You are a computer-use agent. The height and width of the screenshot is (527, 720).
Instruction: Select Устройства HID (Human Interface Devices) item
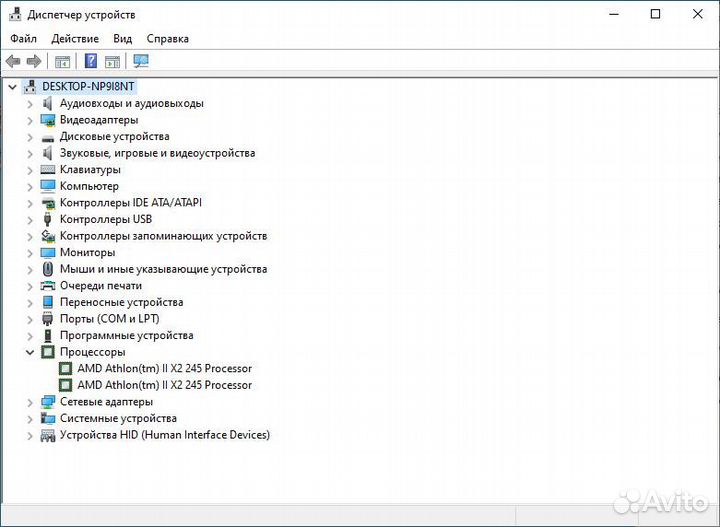coord(164,435)
